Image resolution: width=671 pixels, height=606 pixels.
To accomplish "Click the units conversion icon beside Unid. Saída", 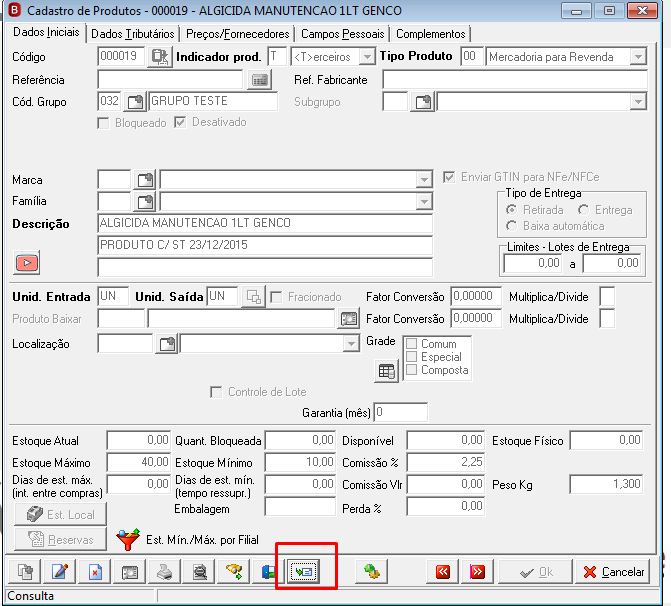I will pos(253,297).
